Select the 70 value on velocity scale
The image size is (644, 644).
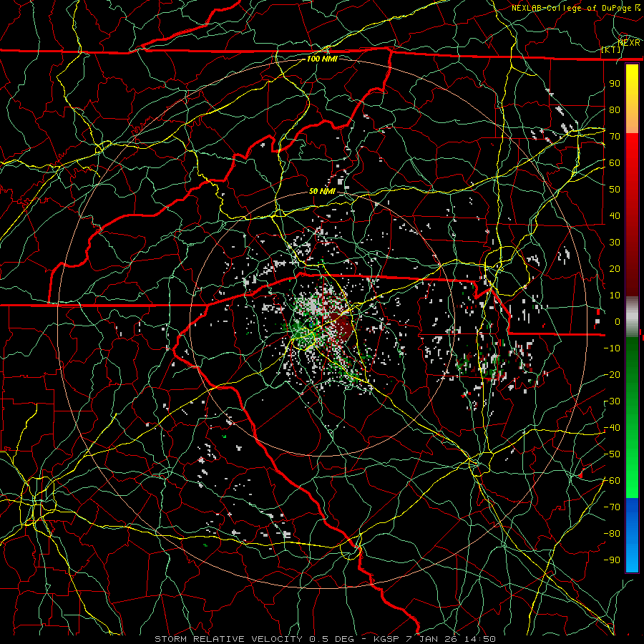[615, 137]
